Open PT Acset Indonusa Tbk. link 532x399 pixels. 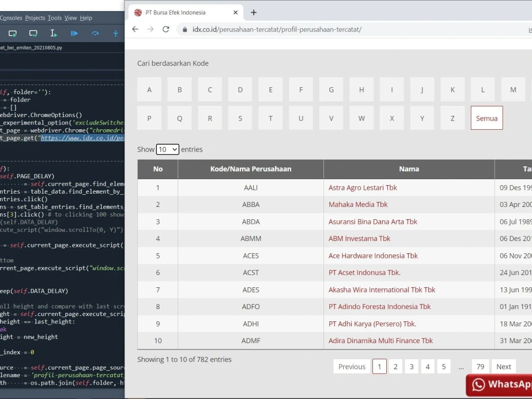pos(364,273)
